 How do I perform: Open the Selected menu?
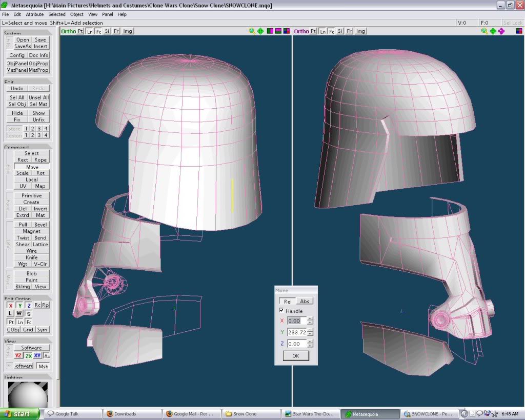coord(57,14)
